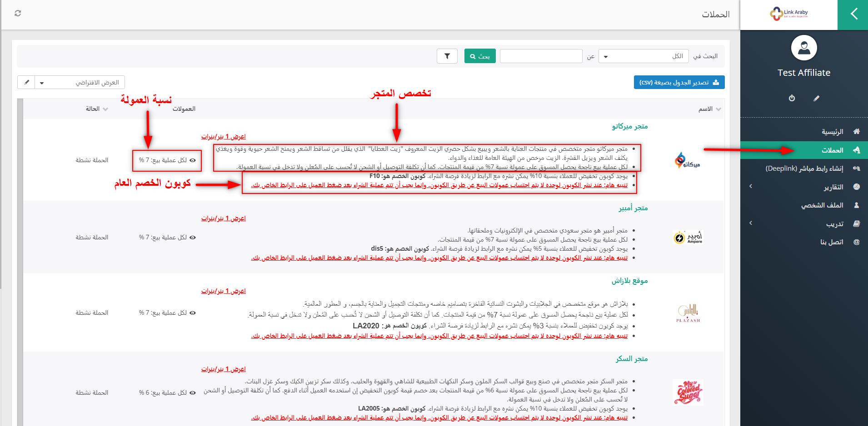This screenshot has width=868, height=426.
Task: Open the My Colored Sugar store logo
Action: 688,392
